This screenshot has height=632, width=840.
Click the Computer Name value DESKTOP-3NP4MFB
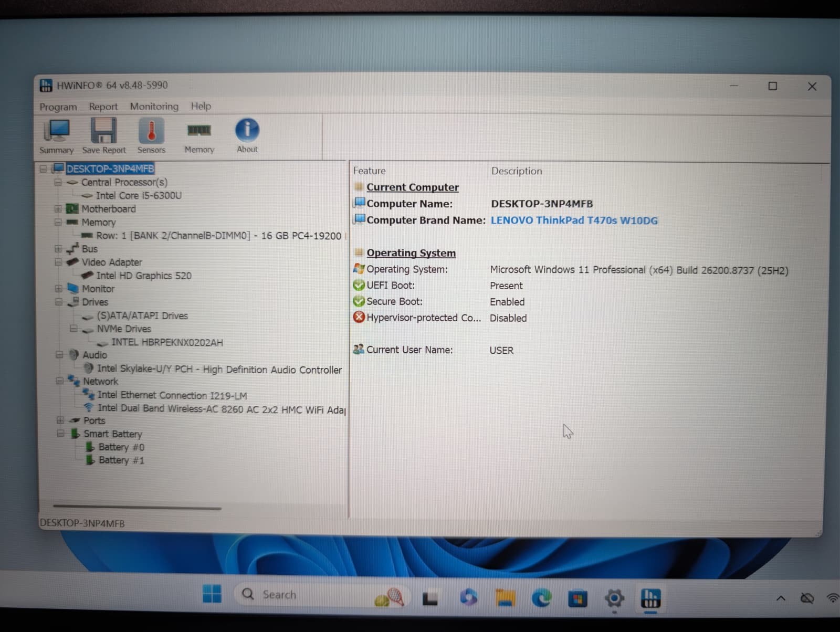click(542, 204)
